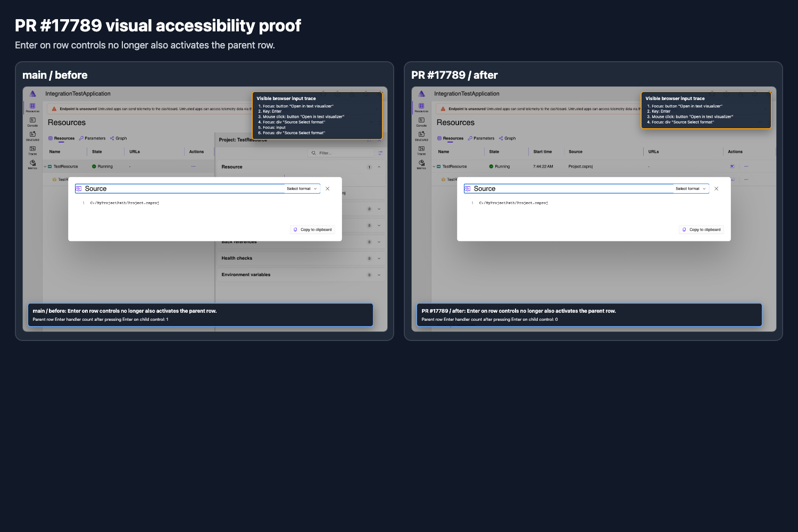The image size is (798, 532).
Task: Click the Name column header in before panel
Action: tap(55, 152)
